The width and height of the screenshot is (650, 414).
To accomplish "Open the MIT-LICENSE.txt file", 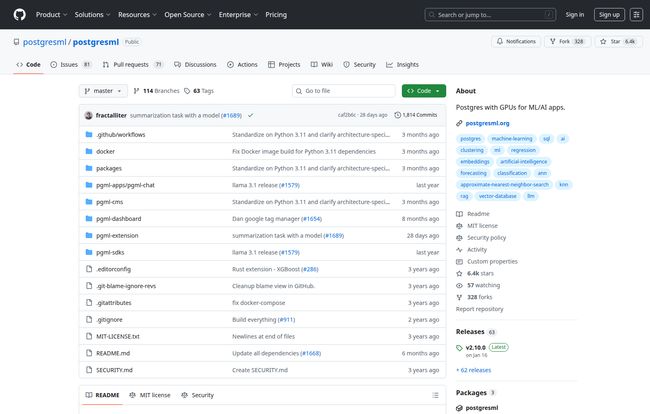I will pyautogui.click(x=118, y=337).
